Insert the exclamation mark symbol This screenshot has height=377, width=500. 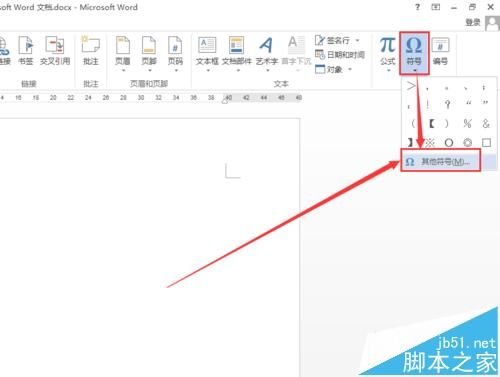pos(428,105)
